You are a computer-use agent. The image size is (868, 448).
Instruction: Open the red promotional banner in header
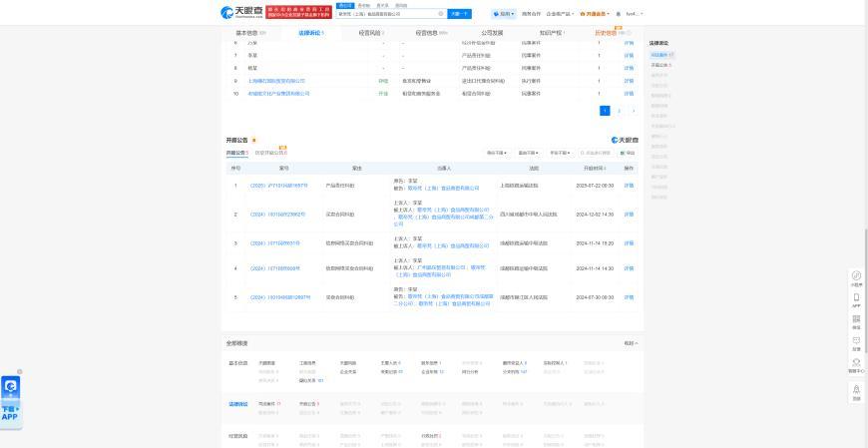coord(298,12)
